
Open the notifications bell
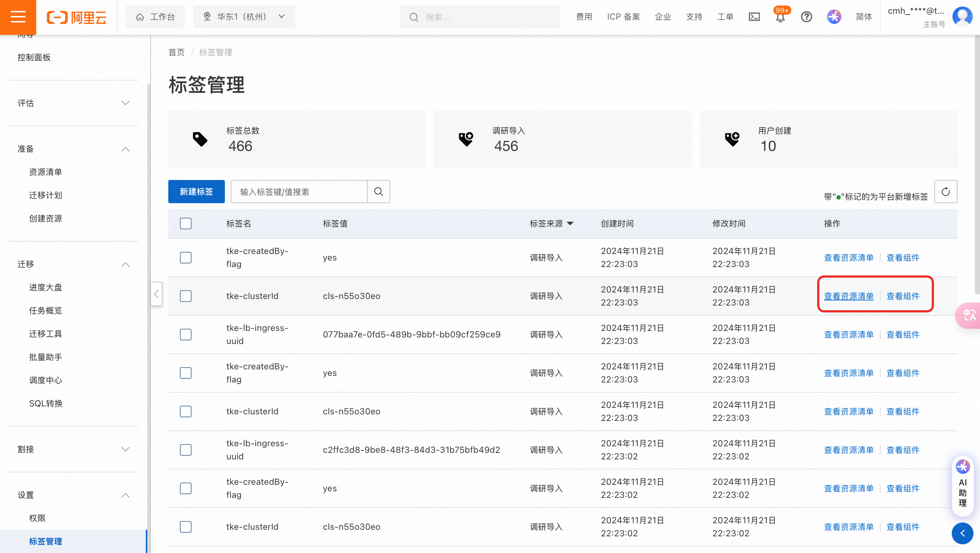click(x=780, y=17)
